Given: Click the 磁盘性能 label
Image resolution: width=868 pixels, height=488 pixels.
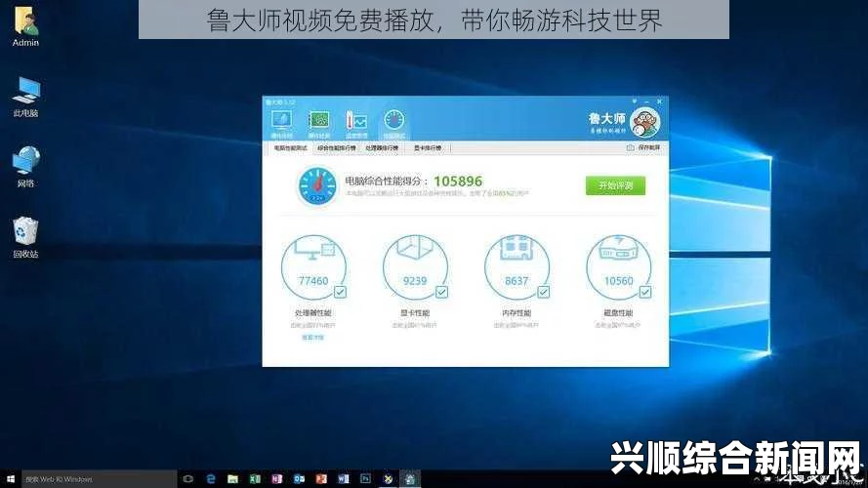Looking at the screenshot, I should [x=618, y=313].
